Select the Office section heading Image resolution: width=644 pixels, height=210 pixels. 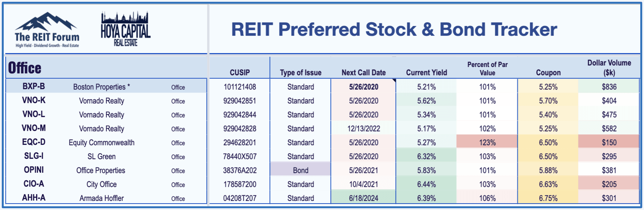coord(25,68)
